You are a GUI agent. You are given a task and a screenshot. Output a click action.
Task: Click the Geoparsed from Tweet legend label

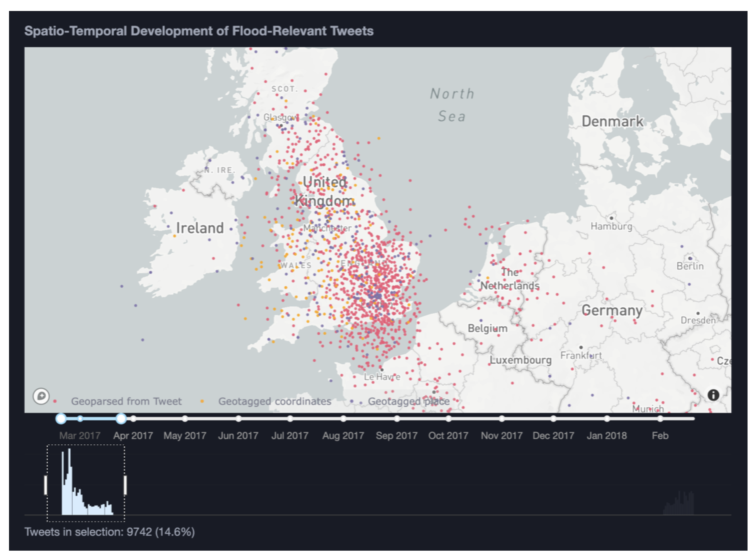[126, 401]
